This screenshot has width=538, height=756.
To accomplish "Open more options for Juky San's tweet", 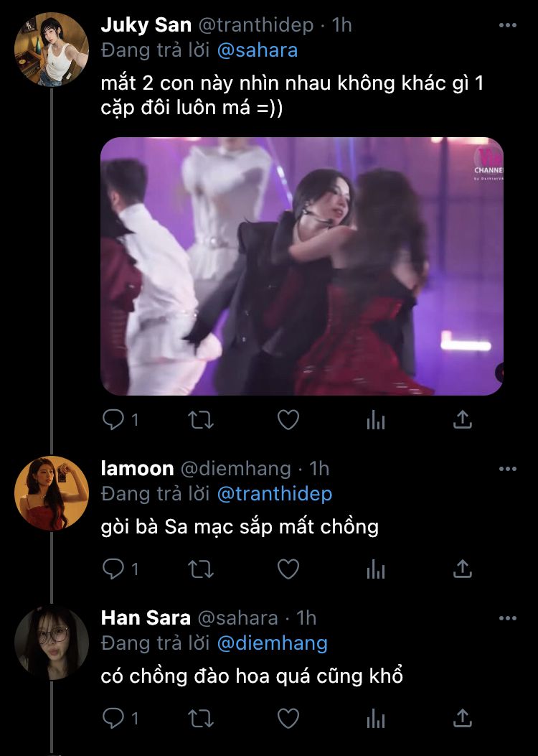I will pyautogui.click(x=507, y=25).
